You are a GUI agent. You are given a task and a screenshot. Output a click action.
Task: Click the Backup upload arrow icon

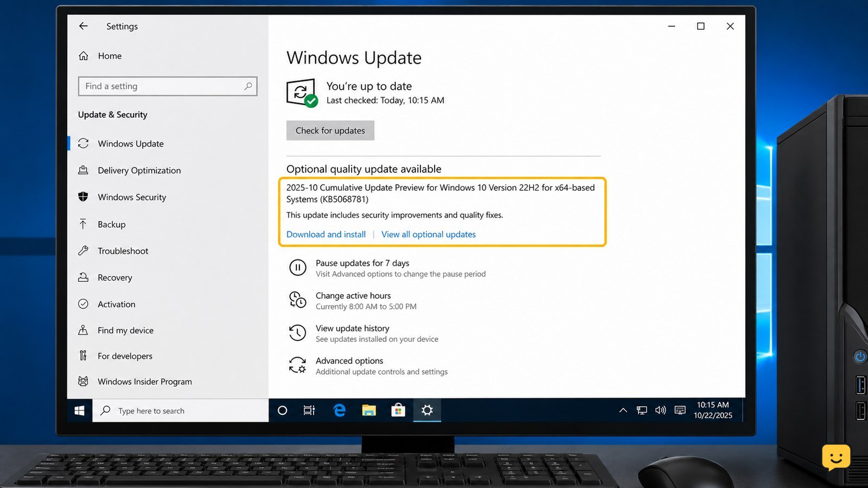click(x=83, y=224)
